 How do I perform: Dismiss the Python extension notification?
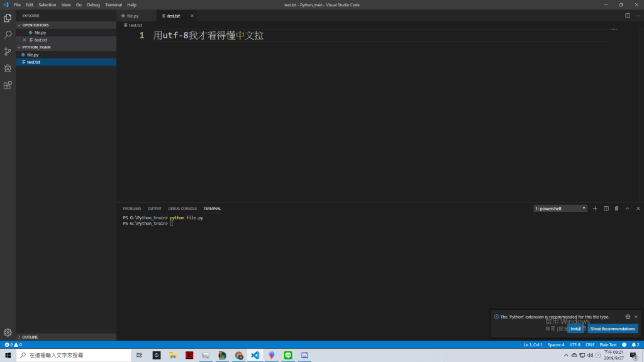[x=636, y=317]
